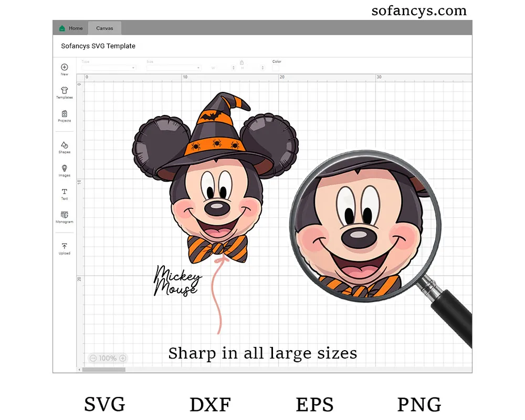Click the DXF format label

pyautogui.click(x=211, y=404)
